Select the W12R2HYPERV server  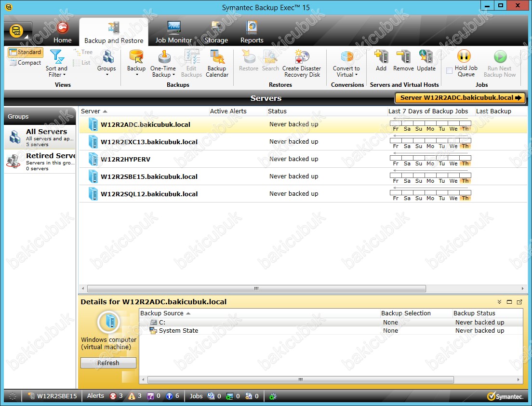pyautogui.click(x=303, y=159)
